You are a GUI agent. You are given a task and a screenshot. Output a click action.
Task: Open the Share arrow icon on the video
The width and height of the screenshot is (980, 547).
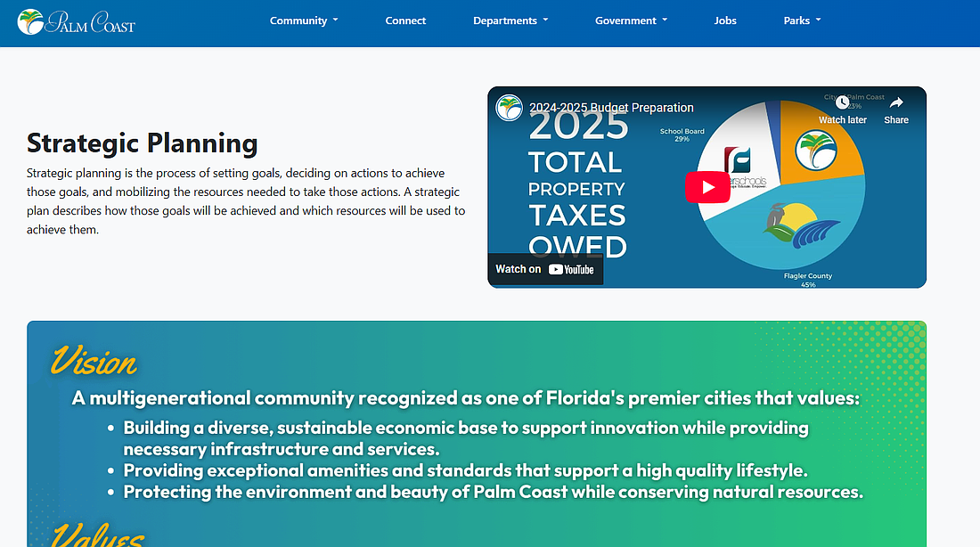click(x=895, y=102)
